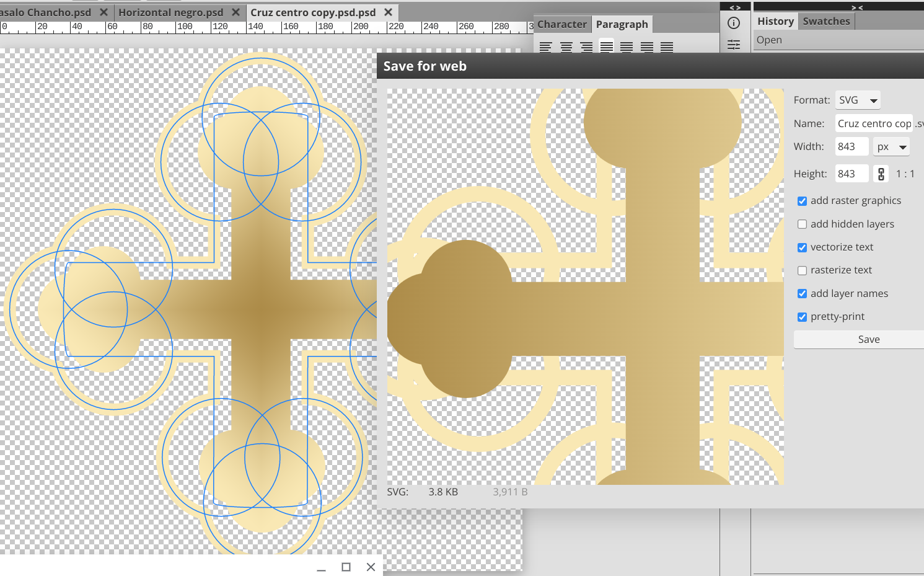Select the right align paragraph icon

(586, 46)
